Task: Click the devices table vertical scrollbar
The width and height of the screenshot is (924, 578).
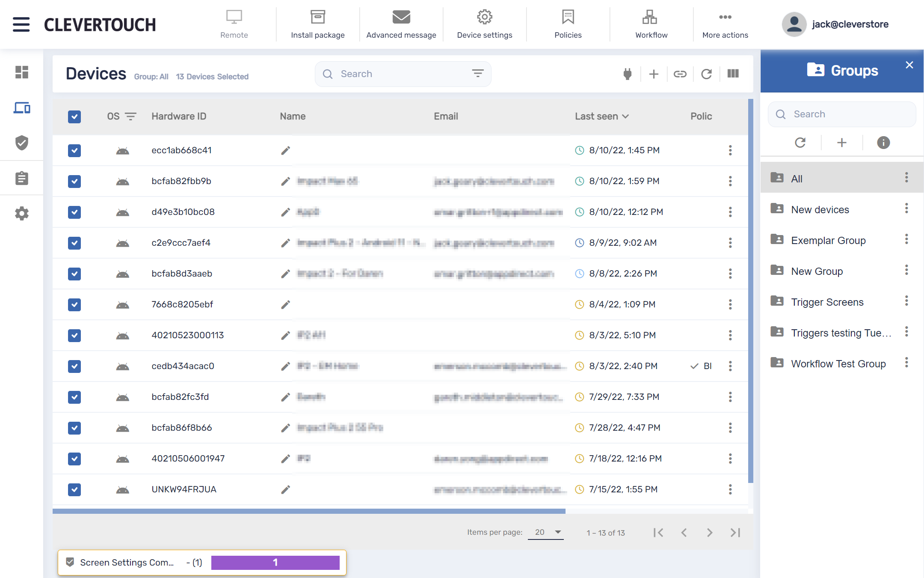Action: coord(750,291)
